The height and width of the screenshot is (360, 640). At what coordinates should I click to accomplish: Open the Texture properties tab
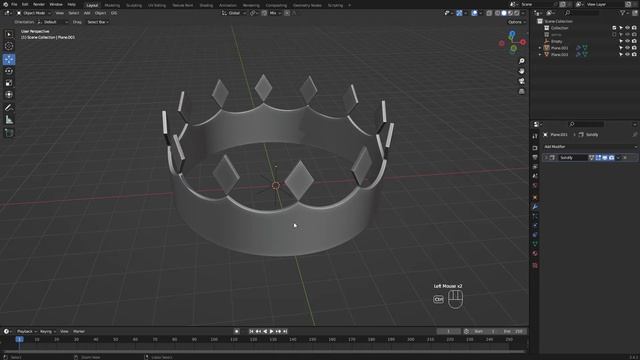[535, 265]
